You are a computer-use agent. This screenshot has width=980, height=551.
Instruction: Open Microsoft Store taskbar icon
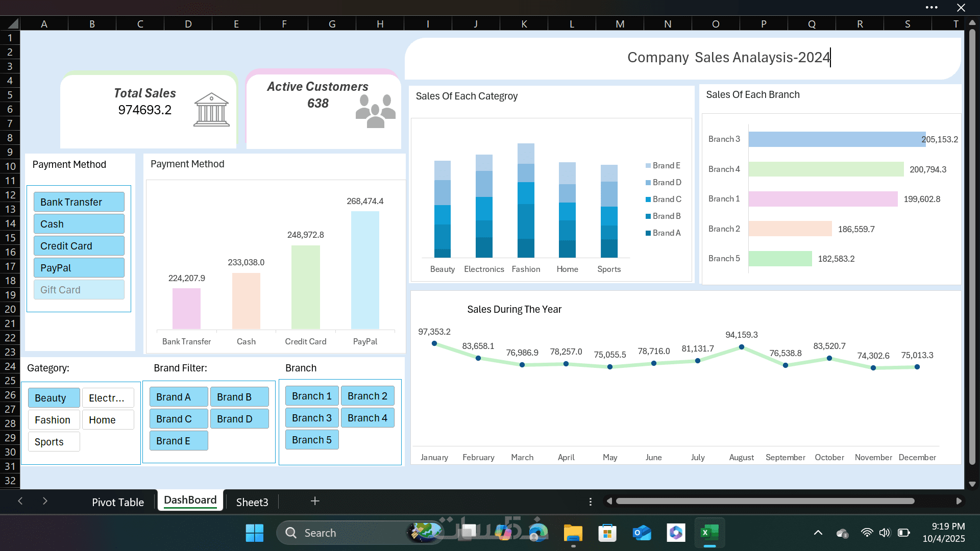coord(607,533)
